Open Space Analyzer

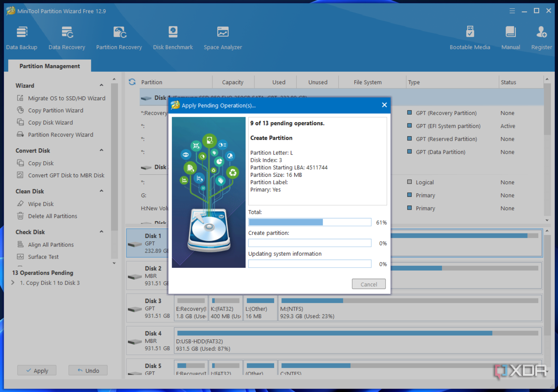[223, 38]
